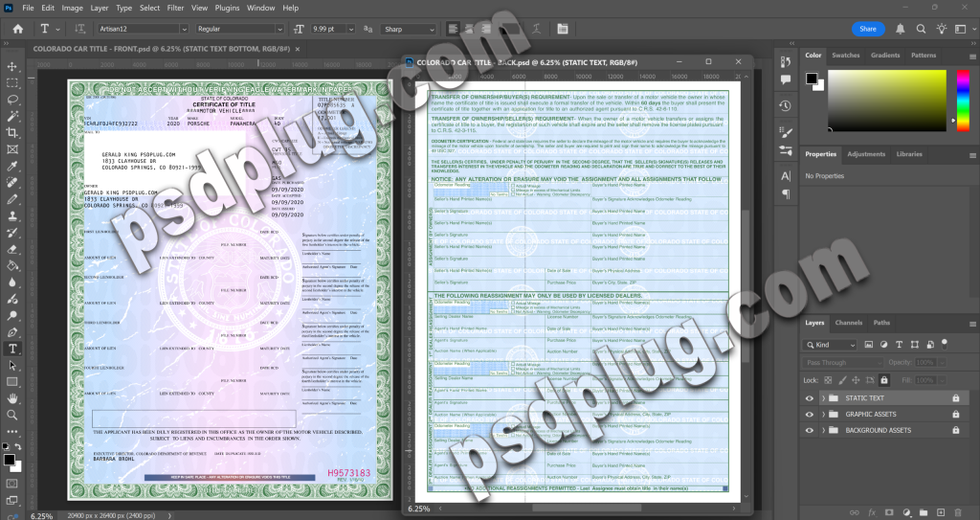Switch to the Channels tab
The height and width of the screenshot is (520, 980).
[x=848, y=323]
